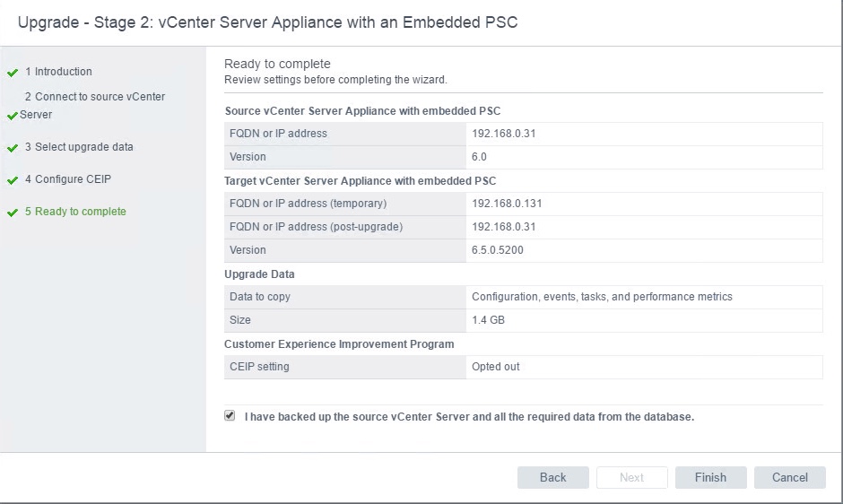Go to step 1 Introduction
Viewport: 843px width, 504px height.
[58, 72]
